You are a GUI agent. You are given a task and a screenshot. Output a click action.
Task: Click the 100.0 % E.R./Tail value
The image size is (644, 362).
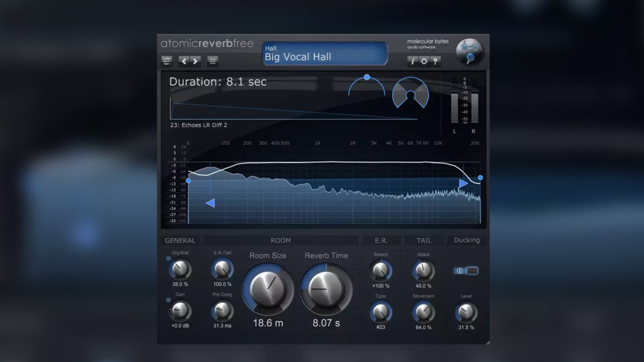pyautogui.click(x=222, y=284)
